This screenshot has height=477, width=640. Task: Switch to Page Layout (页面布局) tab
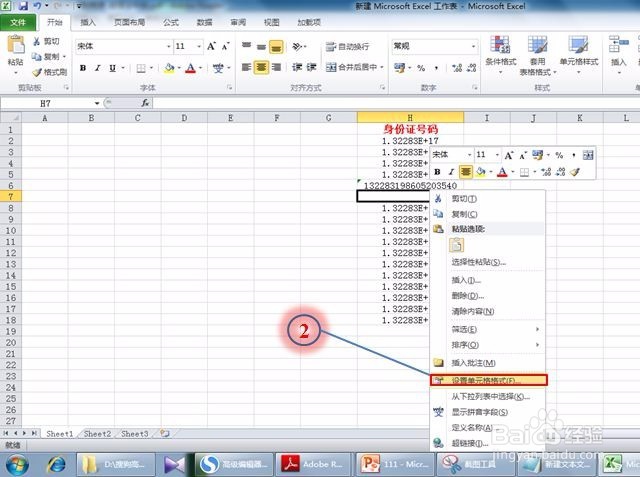tap(129, 22)
